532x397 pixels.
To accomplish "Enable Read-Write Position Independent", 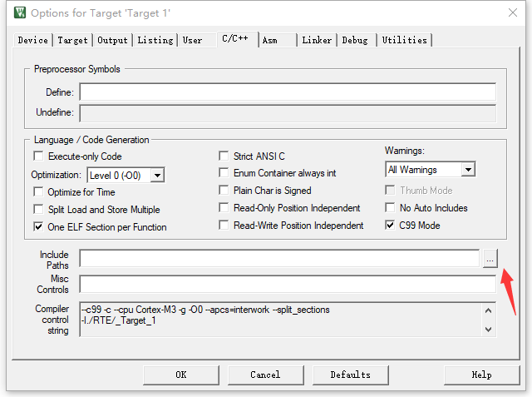I will tap(224, 226).
